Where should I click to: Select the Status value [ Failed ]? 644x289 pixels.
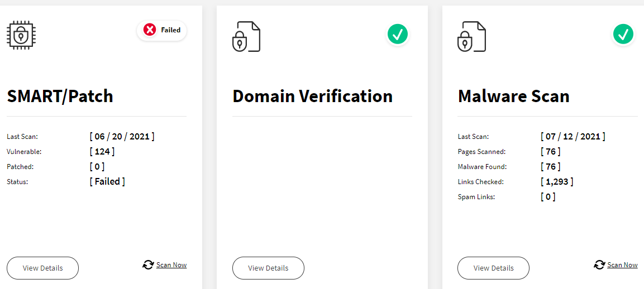107,181
